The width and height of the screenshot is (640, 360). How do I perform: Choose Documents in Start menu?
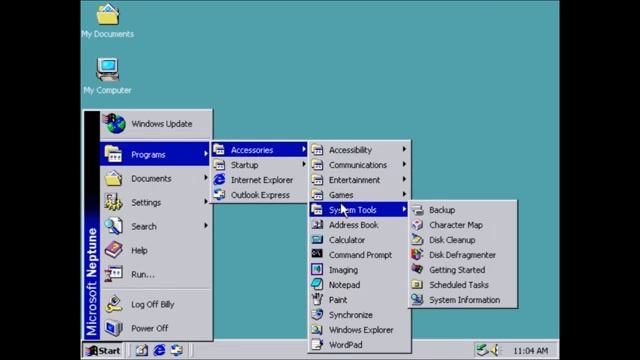155,178
